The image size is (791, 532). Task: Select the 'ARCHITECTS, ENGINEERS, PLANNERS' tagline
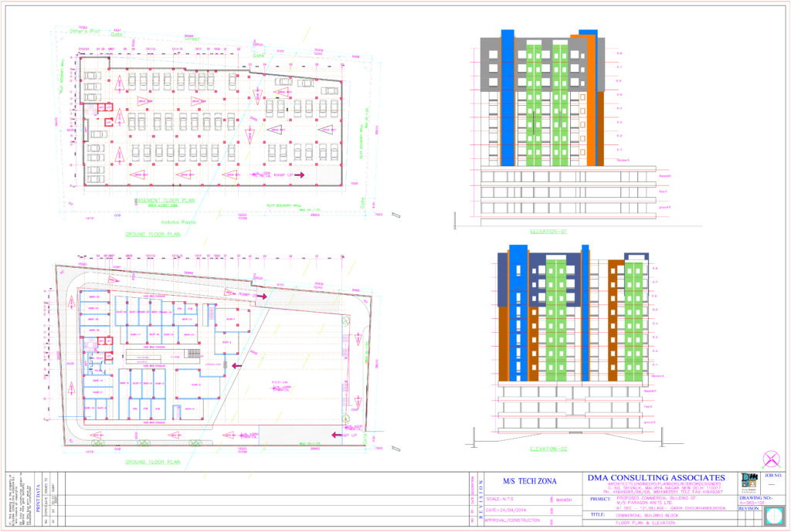[x=664, y=484]
